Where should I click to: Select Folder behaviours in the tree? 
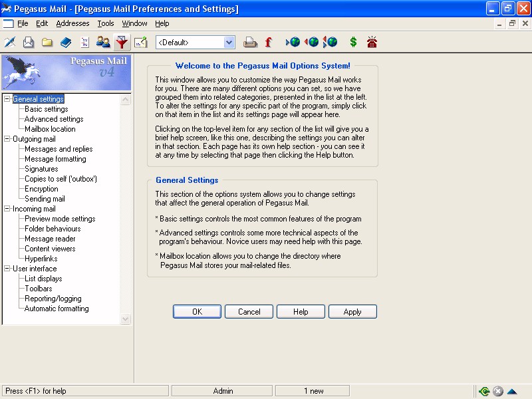tap(53, 229)
